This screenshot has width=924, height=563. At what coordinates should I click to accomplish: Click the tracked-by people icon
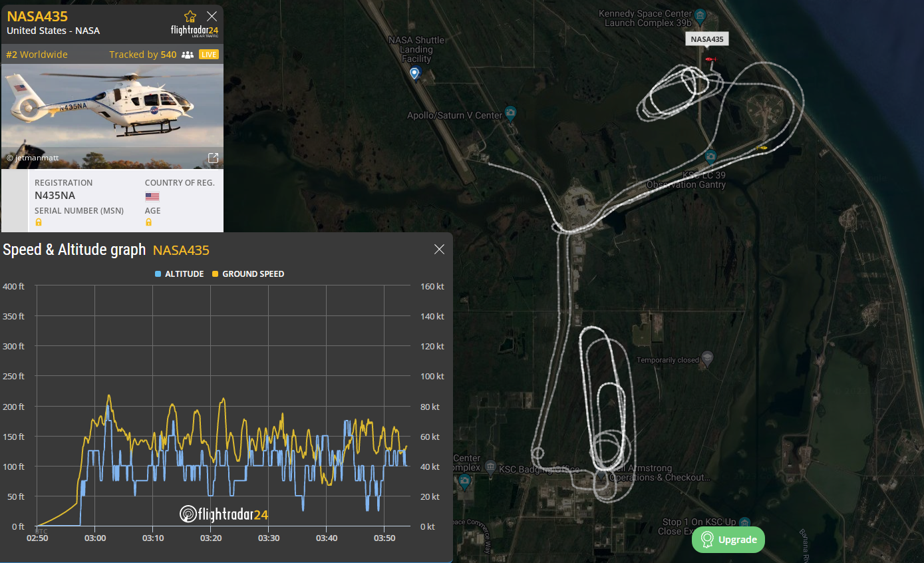(188, 55)
